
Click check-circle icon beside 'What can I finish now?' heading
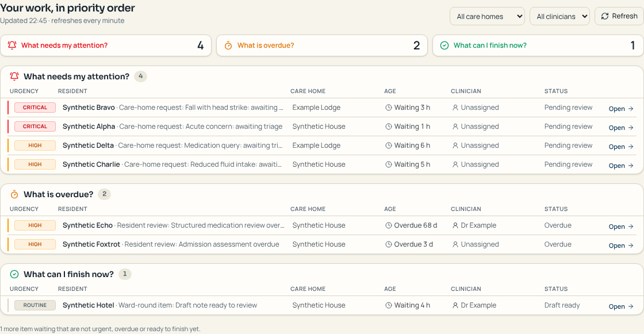[14, 274]
